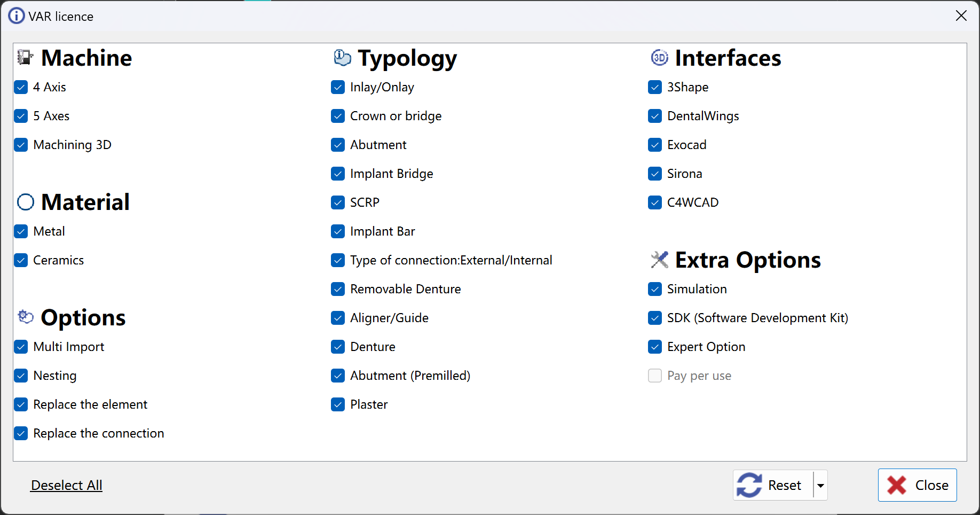Toggle the Simulation extra option

coord(655,289)
